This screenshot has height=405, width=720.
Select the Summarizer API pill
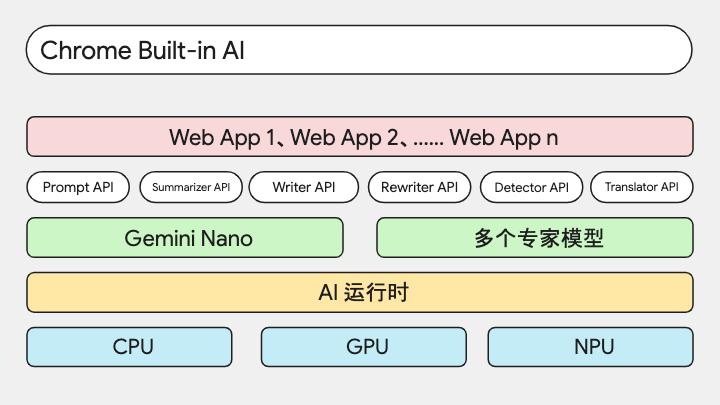click(191, 187)
